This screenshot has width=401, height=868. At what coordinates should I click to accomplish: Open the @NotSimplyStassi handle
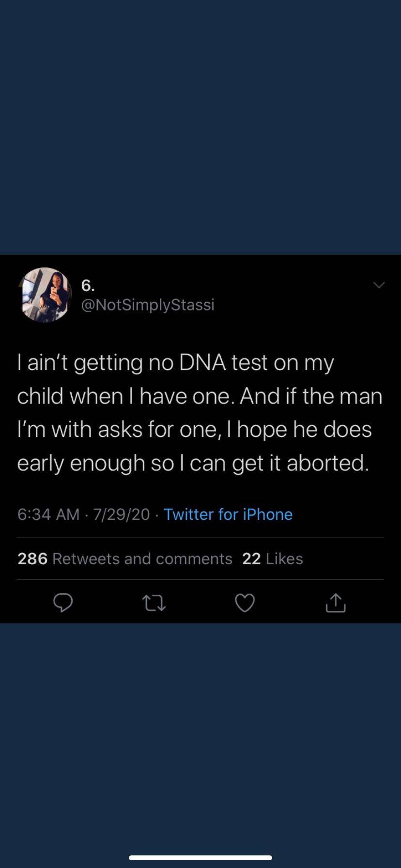[148, 305]
